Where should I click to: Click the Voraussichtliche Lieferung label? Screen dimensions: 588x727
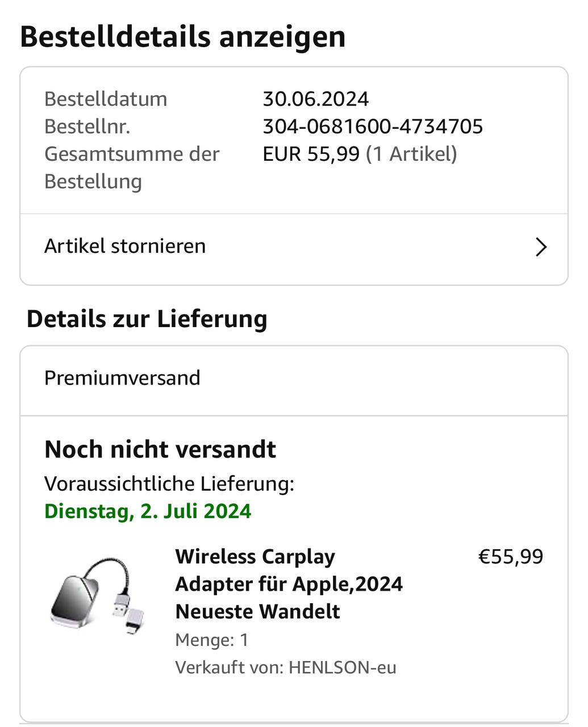click(169, 484)
